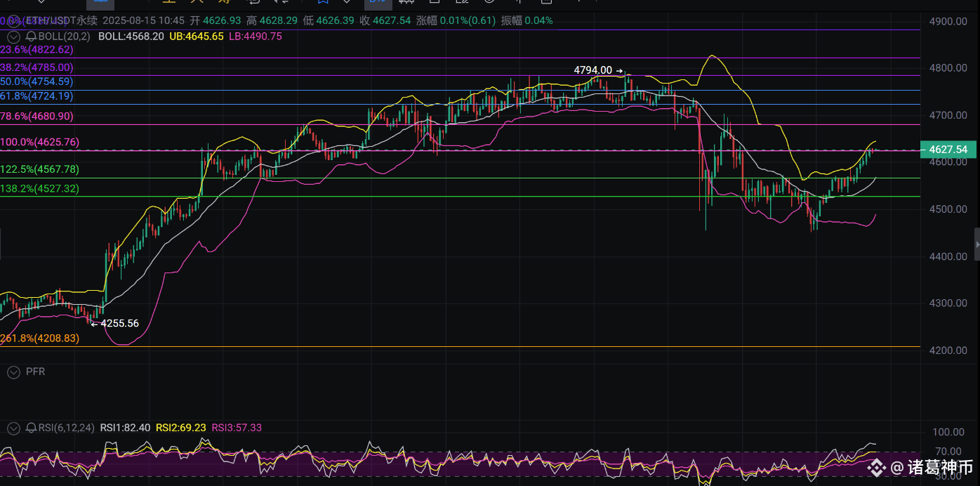Select the 100.0%(4625.76) Fibonacci level label
The image size is (980, 486).
click(x=39, y=142)
